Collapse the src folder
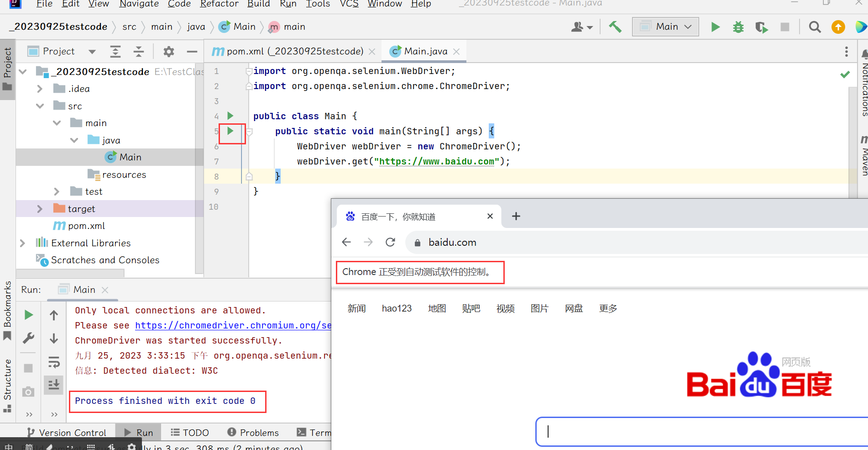 click(40, 106)
